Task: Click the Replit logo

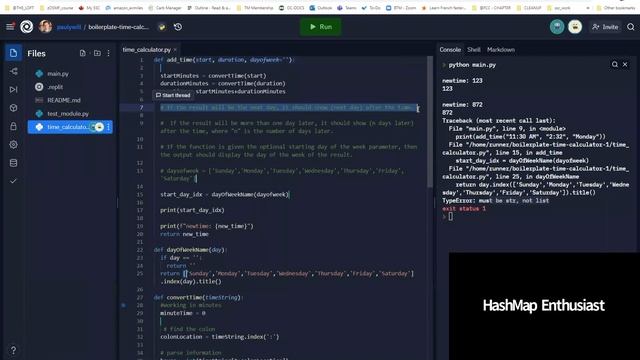Action: 27,27
